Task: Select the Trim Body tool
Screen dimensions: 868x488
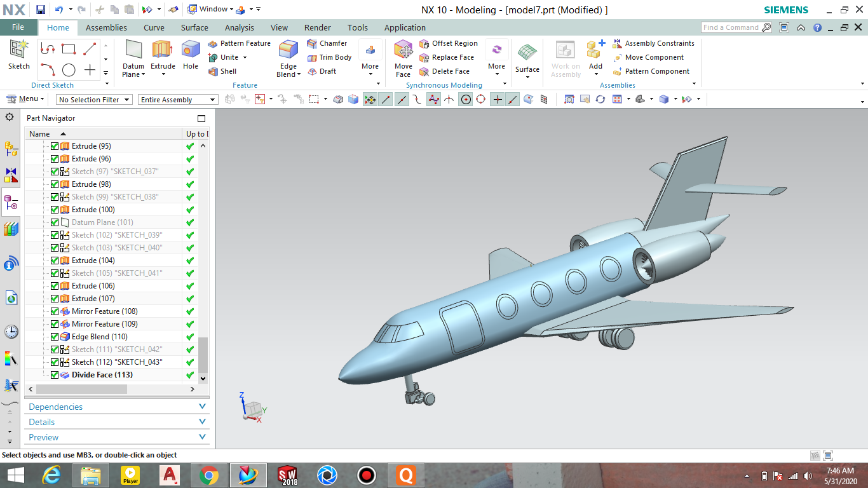Action: [329, 57]
